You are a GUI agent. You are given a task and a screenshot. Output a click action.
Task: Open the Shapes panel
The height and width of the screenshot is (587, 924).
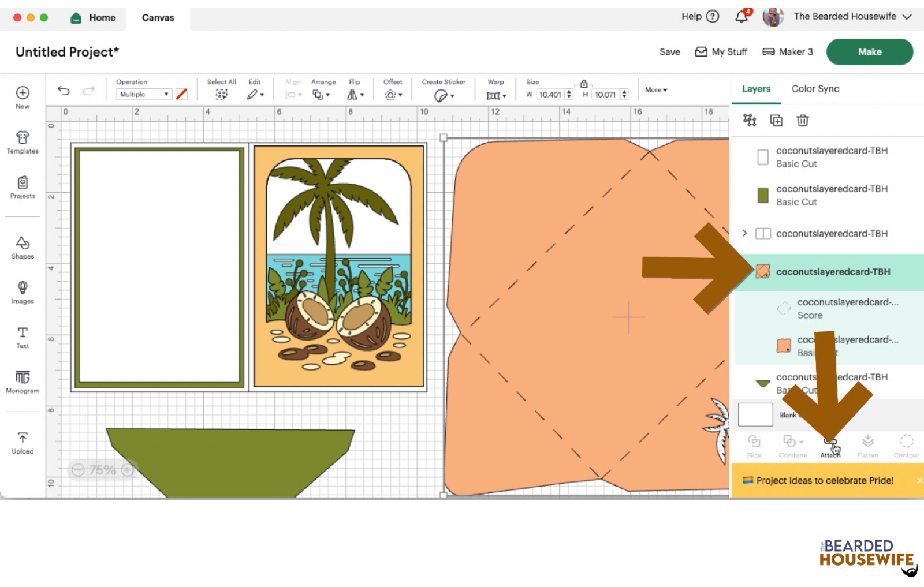point(22,247)
